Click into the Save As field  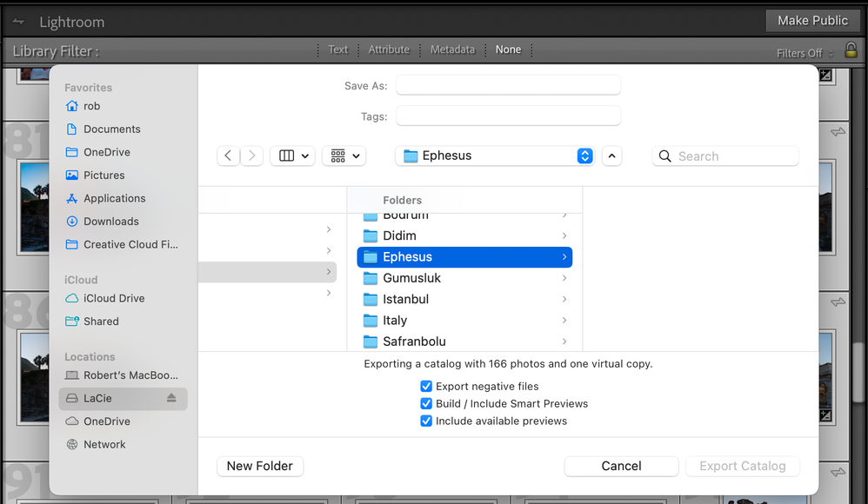pyautogui.click(x=508, y=85)
